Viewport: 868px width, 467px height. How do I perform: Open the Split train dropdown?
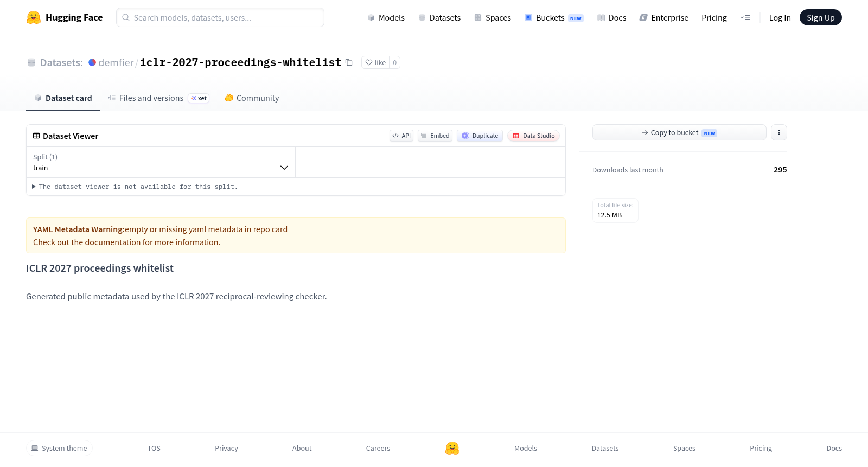[x=161, y=162]
